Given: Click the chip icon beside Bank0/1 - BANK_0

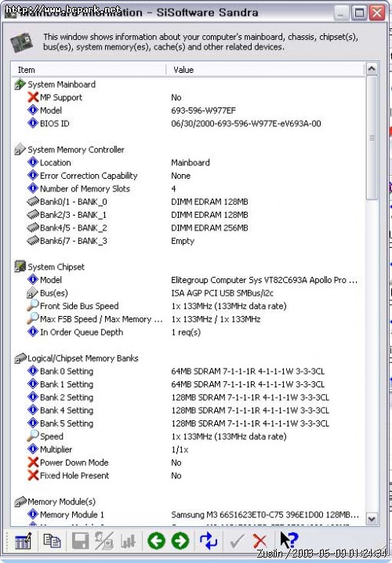Looking at the screenshot, I should coord(33,202).
